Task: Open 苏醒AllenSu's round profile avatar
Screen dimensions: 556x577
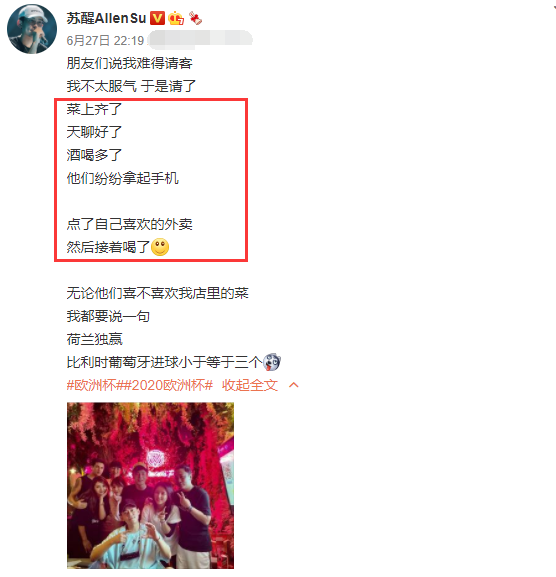Action: 32,29
